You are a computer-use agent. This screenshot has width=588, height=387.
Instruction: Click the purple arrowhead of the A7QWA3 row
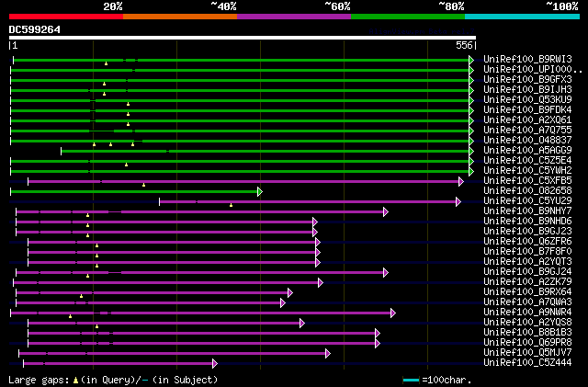tap(283, 303)
